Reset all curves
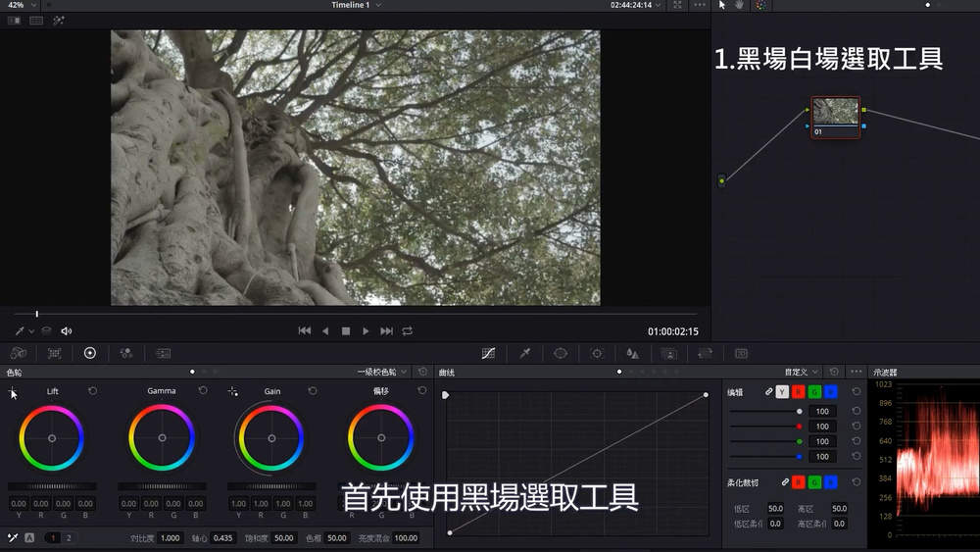The height and width of the screenshot is (552, 980). 834,372
